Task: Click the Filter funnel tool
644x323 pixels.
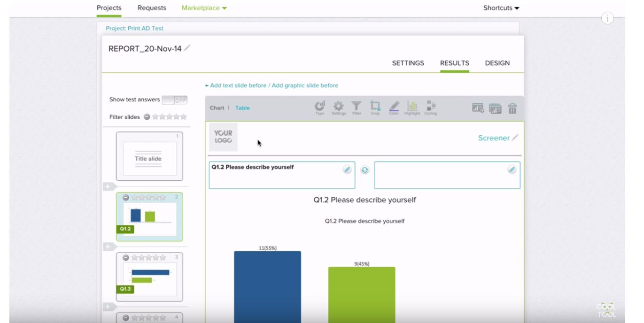Action: click(357, 108)
